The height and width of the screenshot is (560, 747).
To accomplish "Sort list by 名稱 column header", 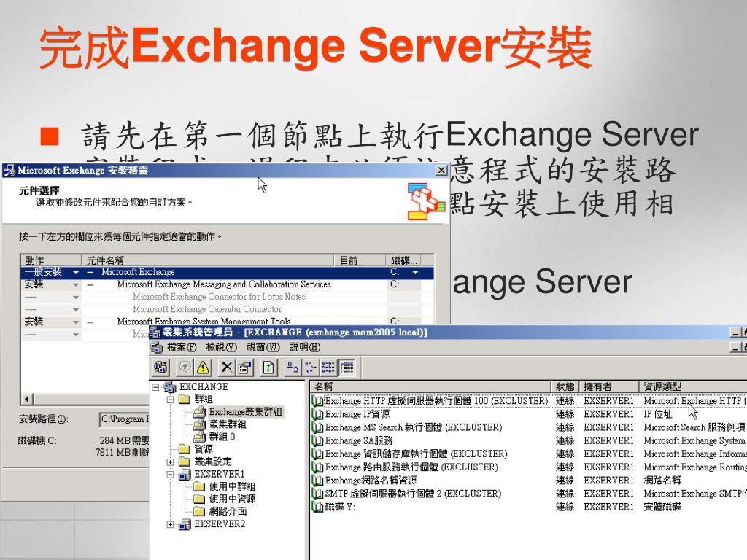I will [x=430, y=386].
